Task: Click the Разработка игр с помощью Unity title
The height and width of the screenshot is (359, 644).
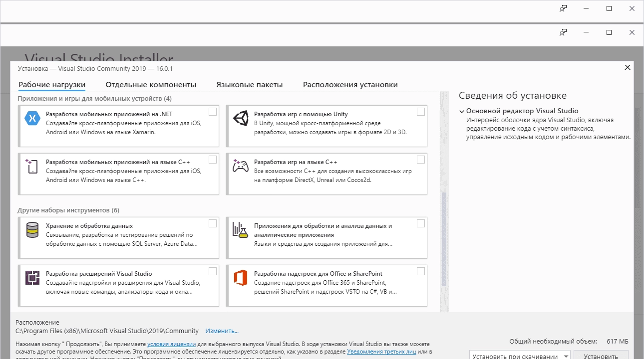Action: click(301, 114)
